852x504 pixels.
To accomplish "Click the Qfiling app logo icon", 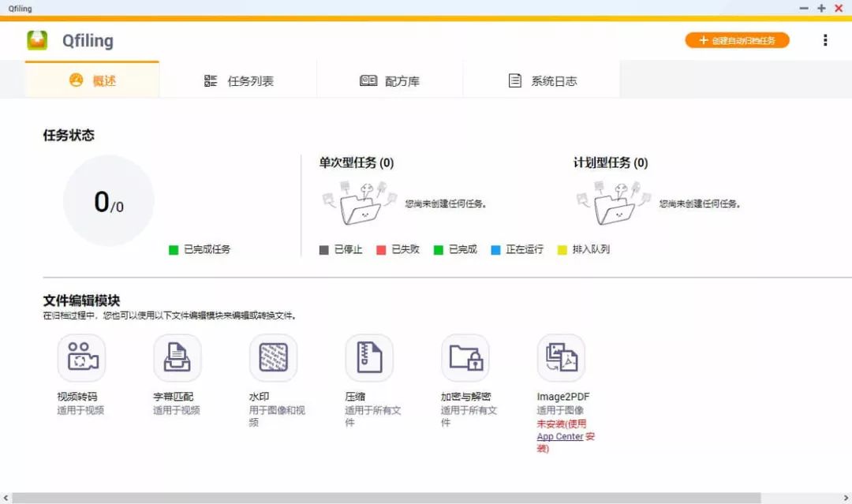I will [37, 40].
